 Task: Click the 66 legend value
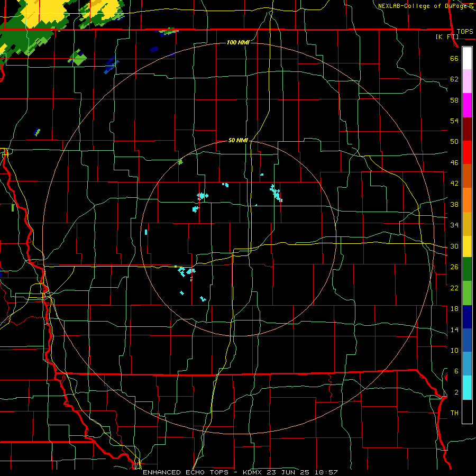tap(454, 59)
